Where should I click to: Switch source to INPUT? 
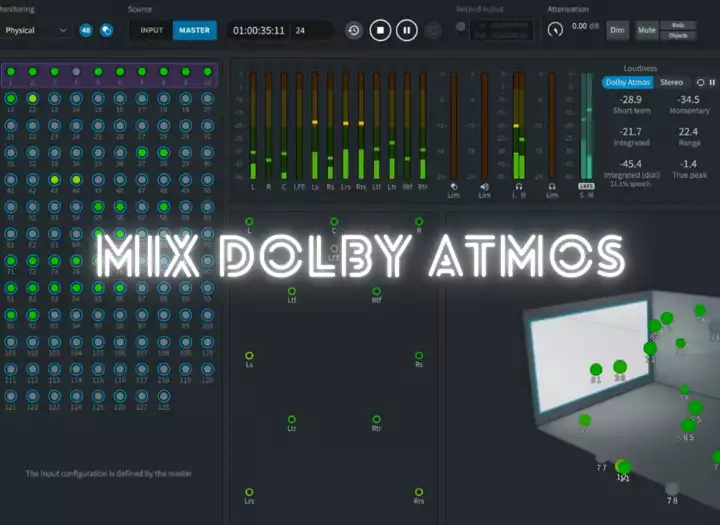pos(152,30)
